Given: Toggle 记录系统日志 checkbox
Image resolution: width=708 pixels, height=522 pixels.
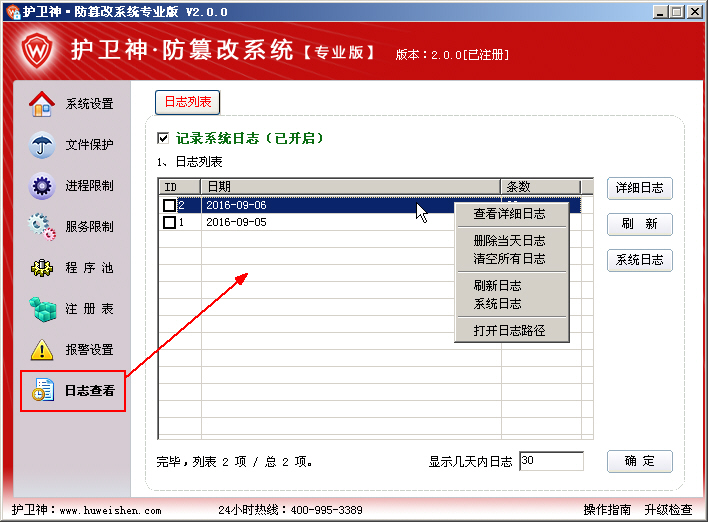Looking at the screenshot, I should [163, 138].
